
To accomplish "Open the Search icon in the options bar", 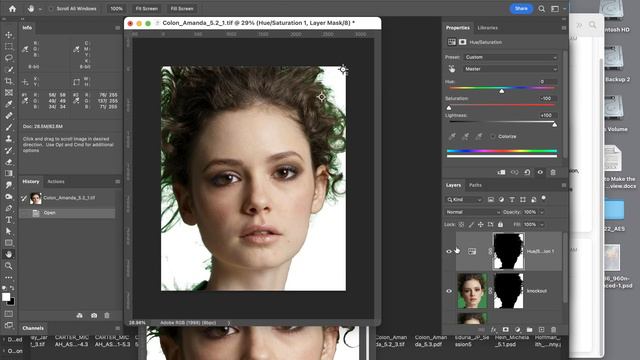I will (541, 9).
